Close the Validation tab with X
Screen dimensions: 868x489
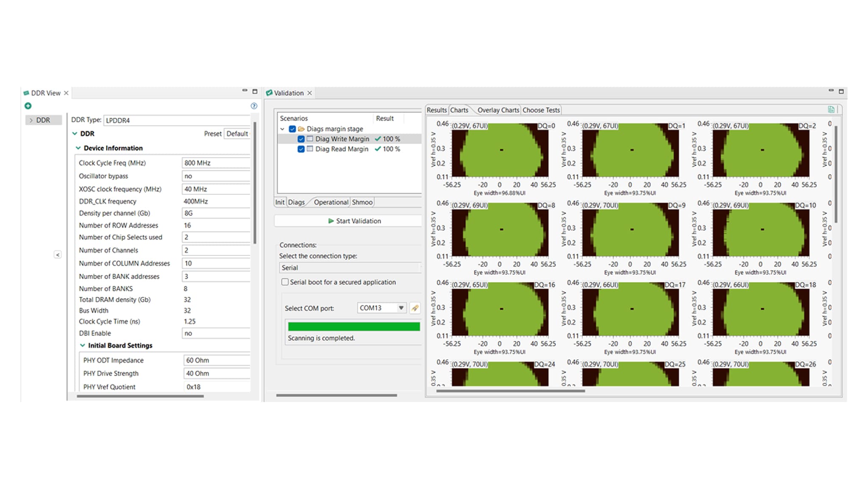310,93
